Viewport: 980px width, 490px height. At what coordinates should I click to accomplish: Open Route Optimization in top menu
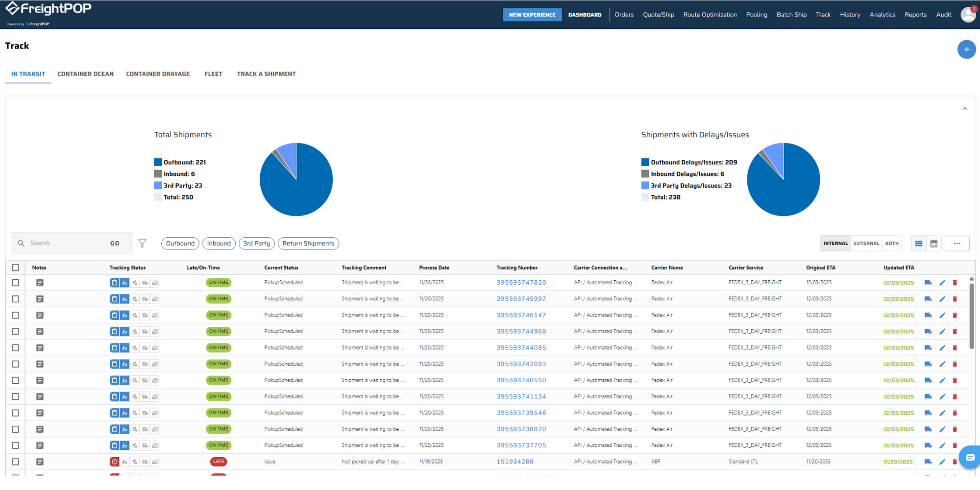tap(710, 15)
